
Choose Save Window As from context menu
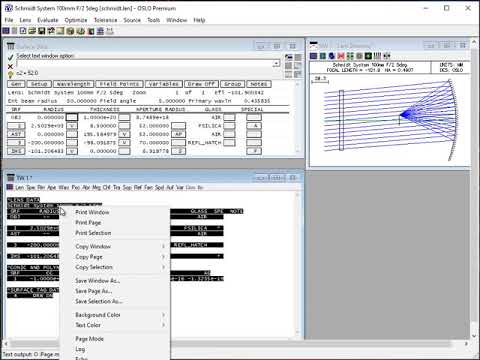(114, 281)
